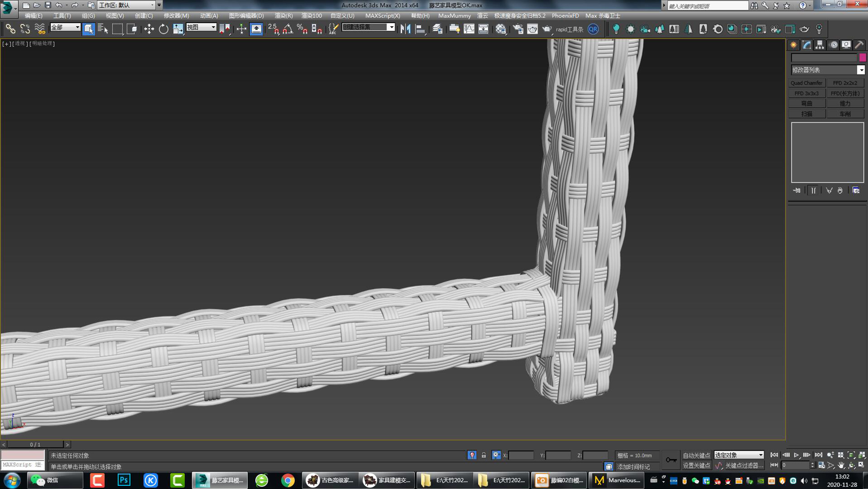Click the Unlink Selection icon
The width and height of the screenshot is (868, 489).
pos(25,29)
